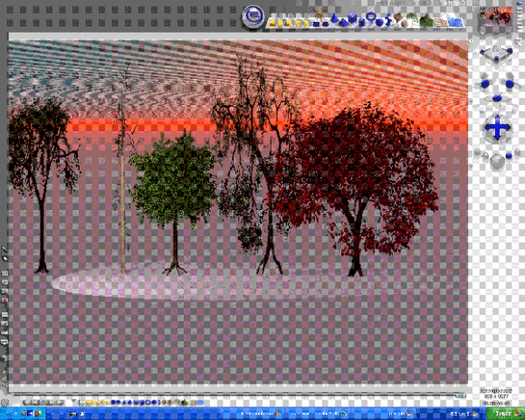Image resolution: width=525 pixels, height=420 pixels.
Task: Click the Windows Start button in taskbar
Action: click(505, 414)
